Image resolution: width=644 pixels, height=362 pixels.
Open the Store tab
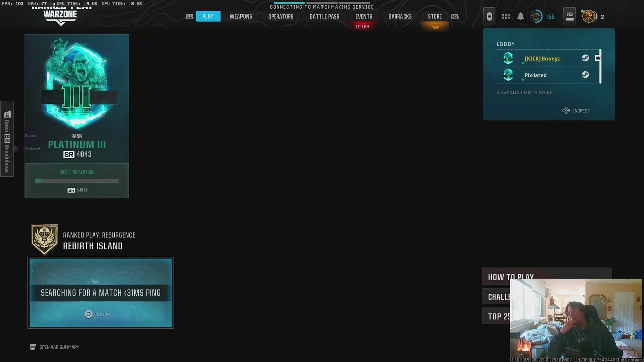pos(435,16)
